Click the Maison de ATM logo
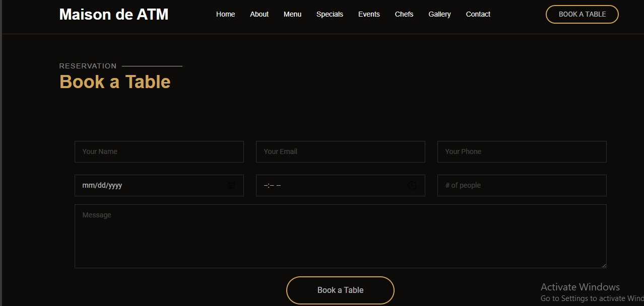Viewport: 644px width, 306px height. click(x=114, y=14)
